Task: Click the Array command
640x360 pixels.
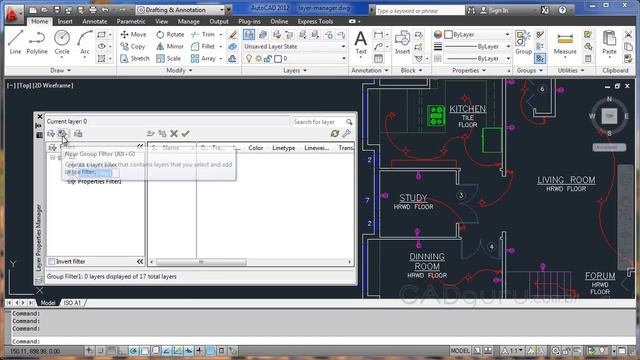Action: (203, 58)
